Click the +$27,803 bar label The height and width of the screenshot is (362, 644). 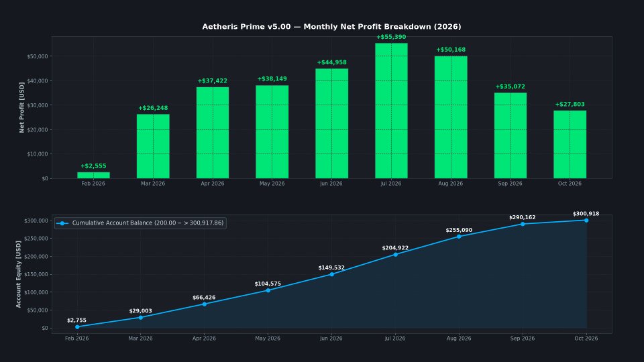pos(570,105)
